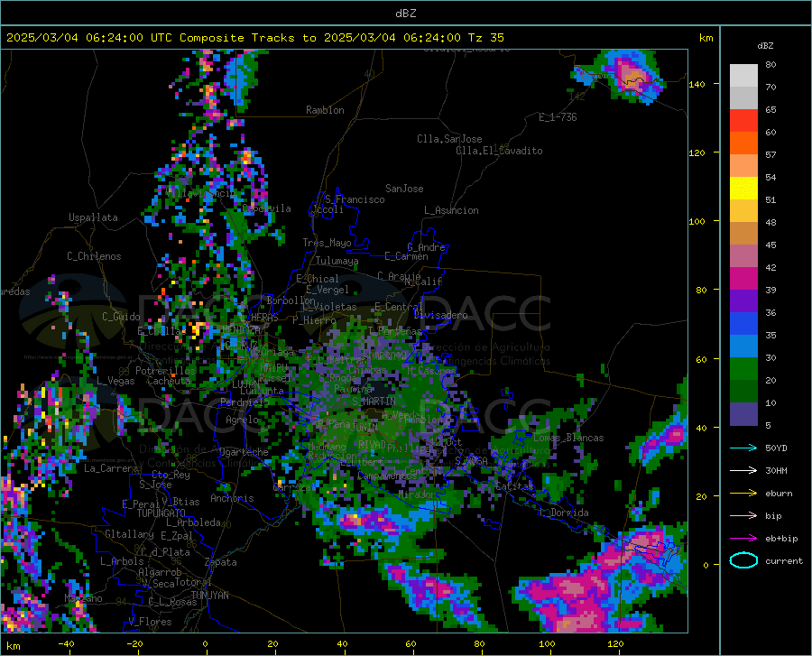Click the Tulumaya map label
Viewport: 812px width, 656px height.
337,261
